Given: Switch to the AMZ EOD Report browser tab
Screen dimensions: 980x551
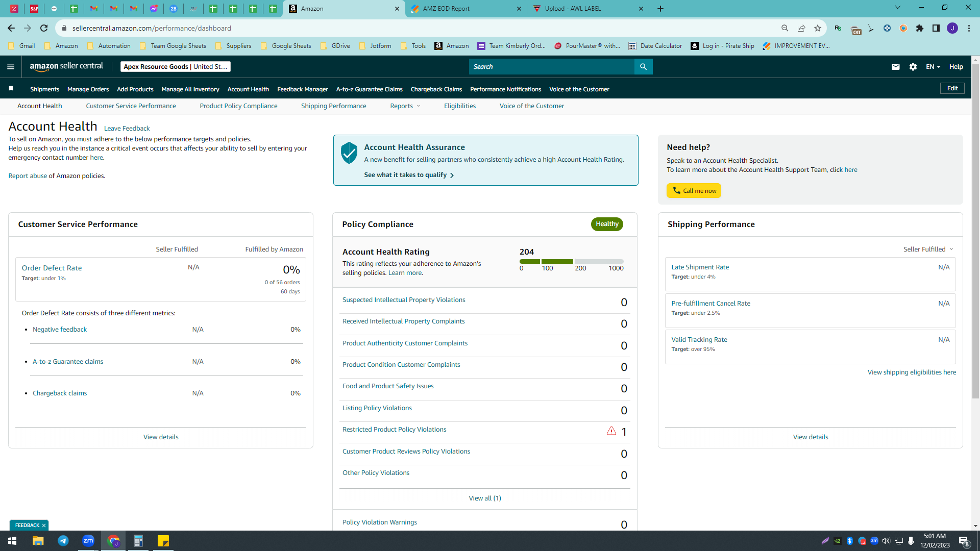Looking at the screenshot, I should click(467, 9).
